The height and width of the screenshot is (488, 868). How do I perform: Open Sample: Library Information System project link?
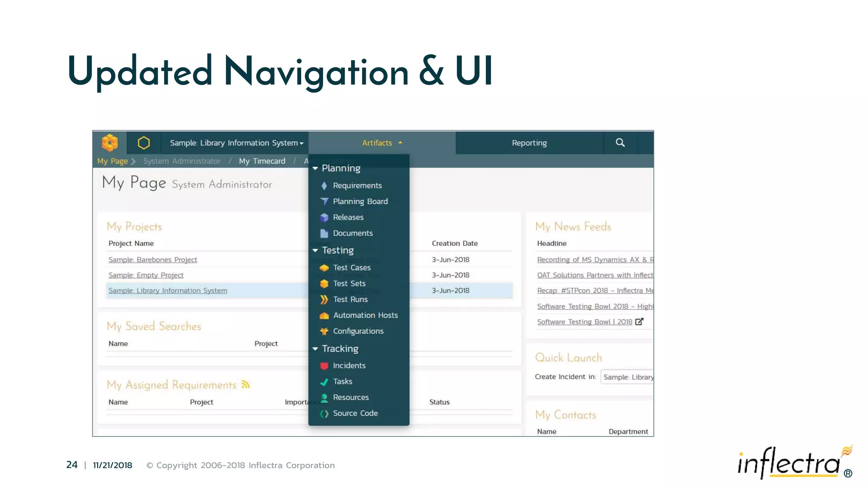[x=168, y=291]
